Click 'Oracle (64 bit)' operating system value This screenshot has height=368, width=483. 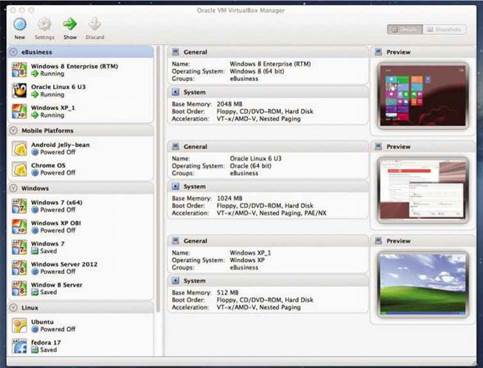click(x=250, y=166)
